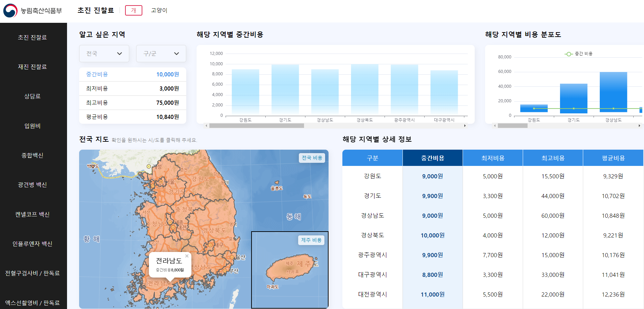
Task: Click the 중간 비용 legend marker
Action: coord(568,54)
